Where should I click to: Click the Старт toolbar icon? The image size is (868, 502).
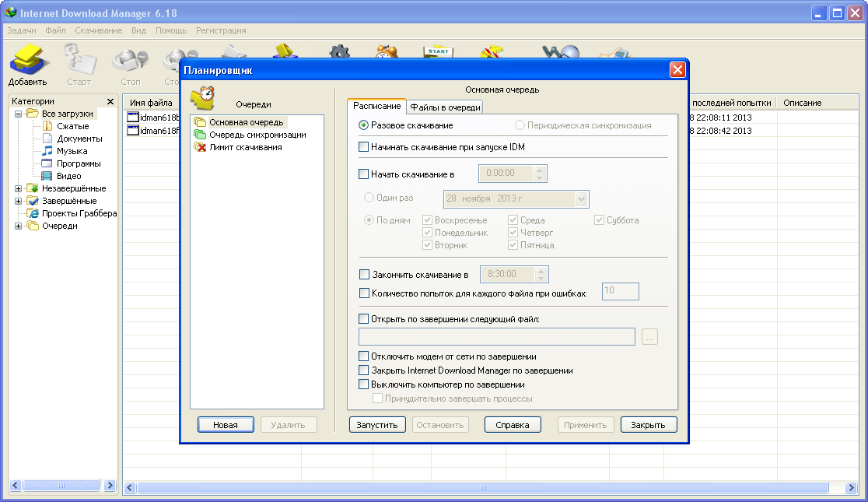click(x=79, y=65)
